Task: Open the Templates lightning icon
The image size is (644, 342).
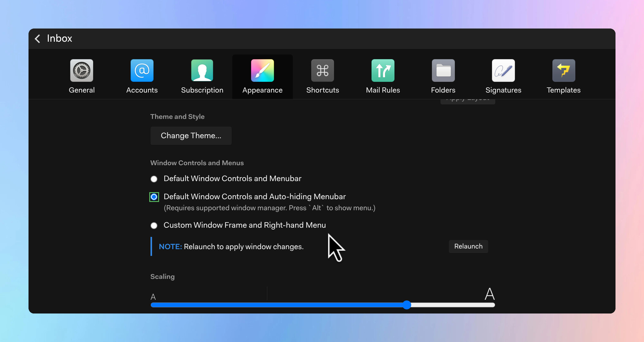Action: click(563, 71)
